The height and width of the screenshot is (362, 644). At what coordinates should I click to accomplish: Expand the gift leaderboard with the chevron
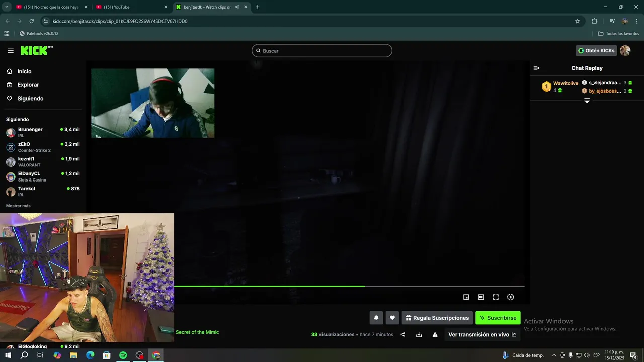(x=587, y=101)
